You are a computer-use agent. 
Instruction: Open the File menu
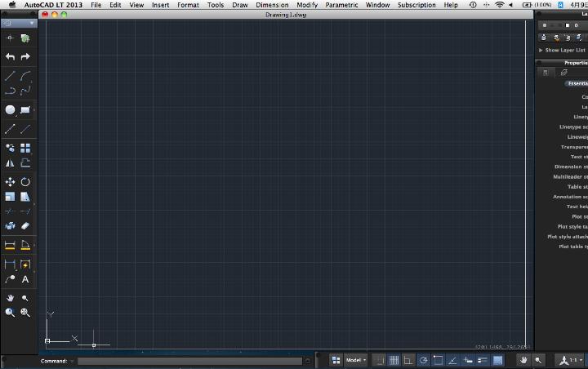(x=96, y=5)
